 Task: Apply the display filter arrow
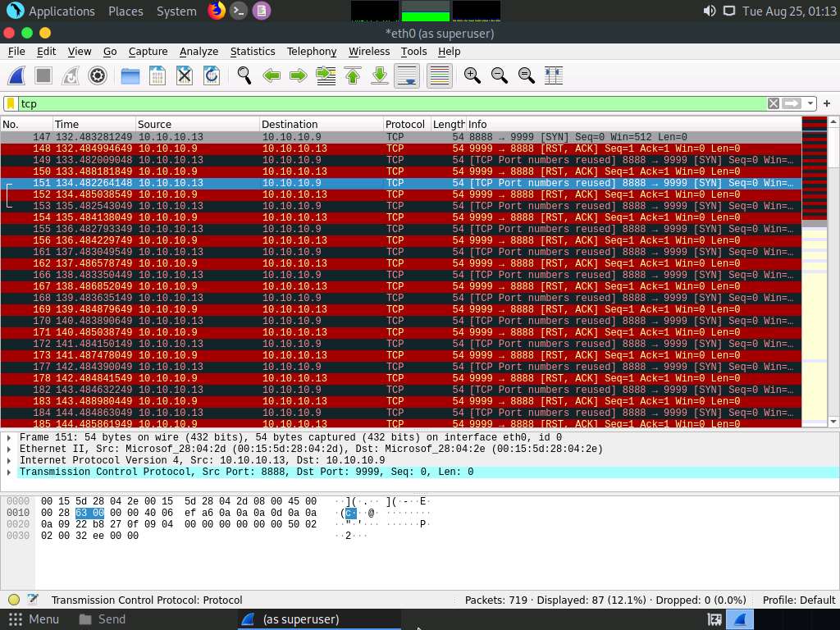792,103
